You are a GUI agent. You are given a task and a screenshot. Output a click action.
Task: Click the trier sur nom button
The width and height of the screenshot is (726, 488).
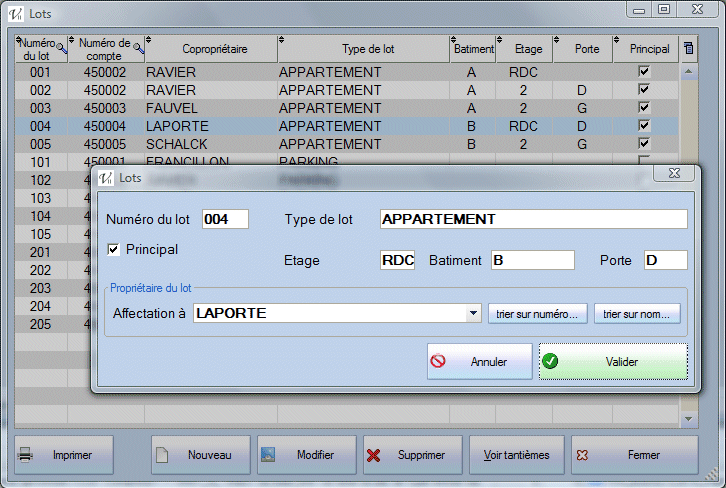point(638,314)
